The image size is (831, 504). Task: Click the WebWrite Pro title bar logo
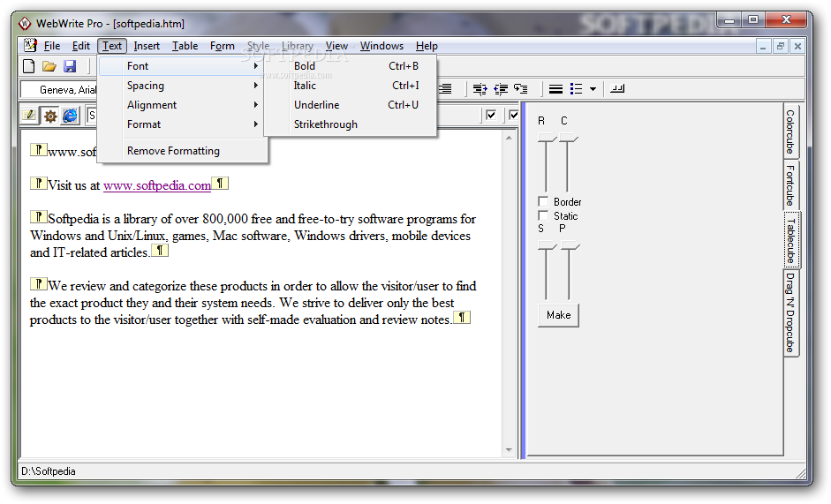click(25, 23)
